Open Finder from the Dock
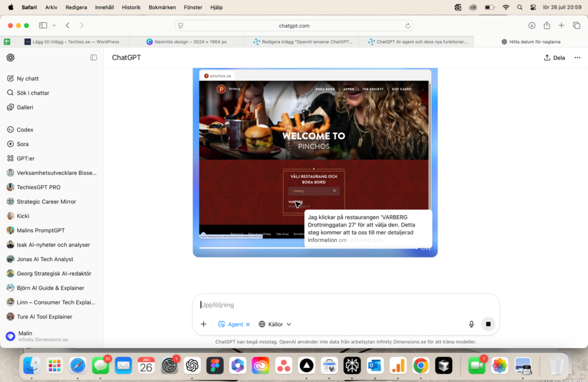 click(32, 365)
